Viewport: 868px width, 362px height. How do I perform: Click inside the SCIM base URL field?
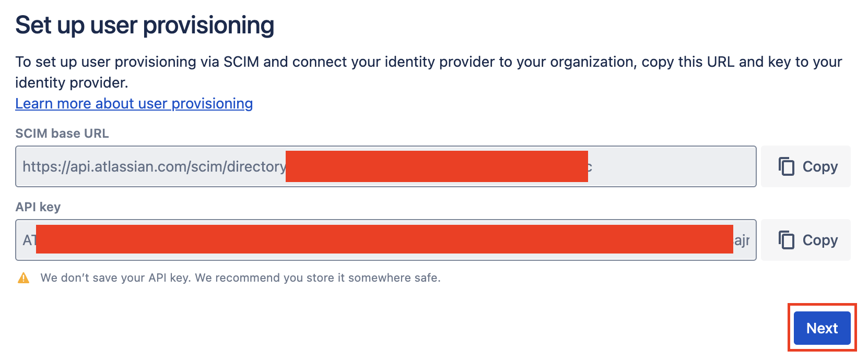click(386, 166)
